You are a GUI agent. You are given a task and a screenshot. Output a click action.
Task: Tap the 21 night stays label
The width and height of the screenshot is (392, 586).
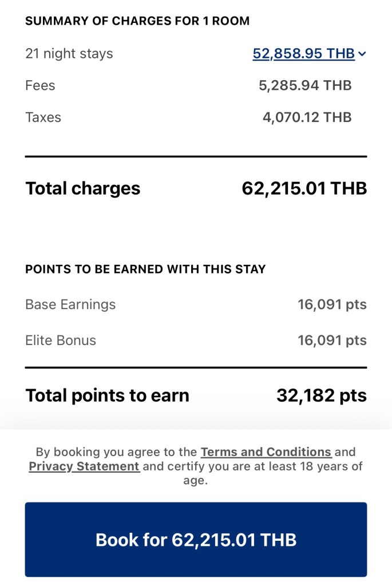69,54
